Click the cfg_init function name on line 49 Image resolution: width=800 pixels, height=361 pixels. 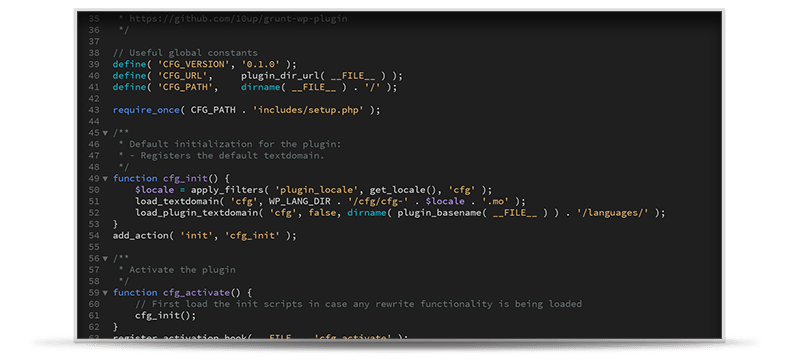click(x=185, y=178)
